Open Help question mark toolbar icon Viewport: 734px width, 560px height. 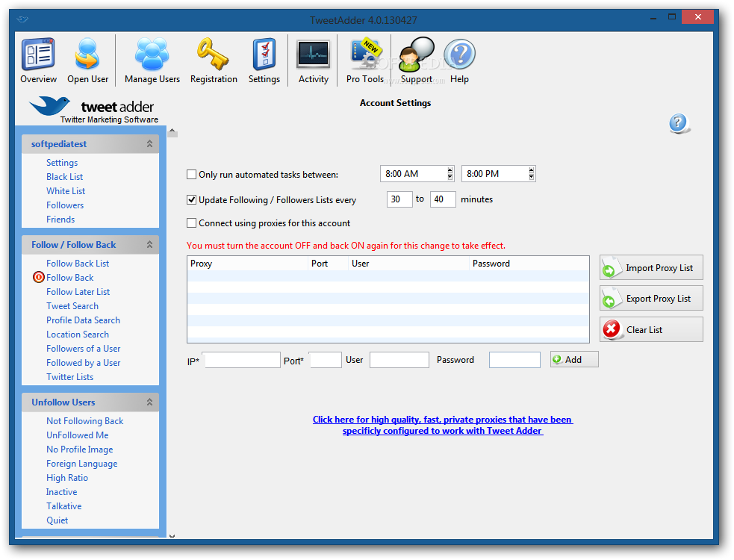tap(459, 60)
